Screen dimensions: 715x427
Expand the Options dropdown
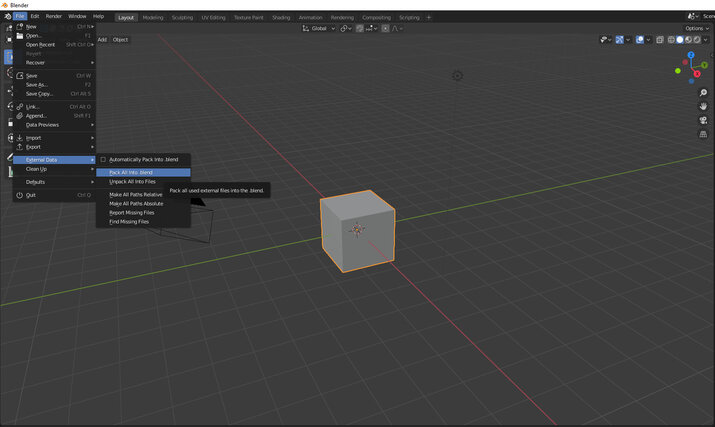tap(697, 28)
